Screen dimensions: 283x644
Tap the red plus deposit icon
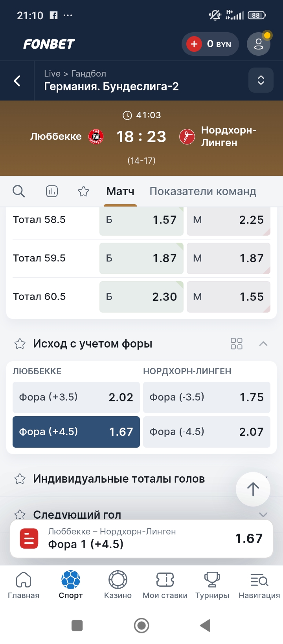(194, 44)
